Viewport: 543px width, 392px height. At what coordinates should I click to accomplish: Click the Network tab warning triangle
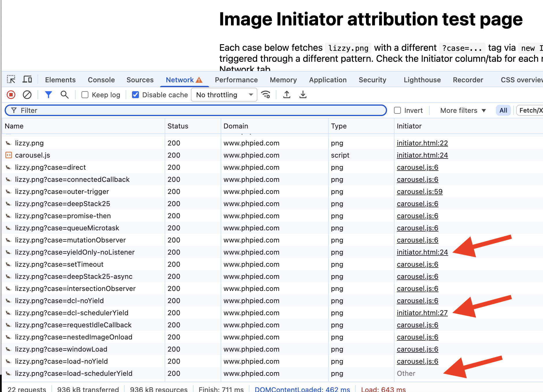pos(199,80)
